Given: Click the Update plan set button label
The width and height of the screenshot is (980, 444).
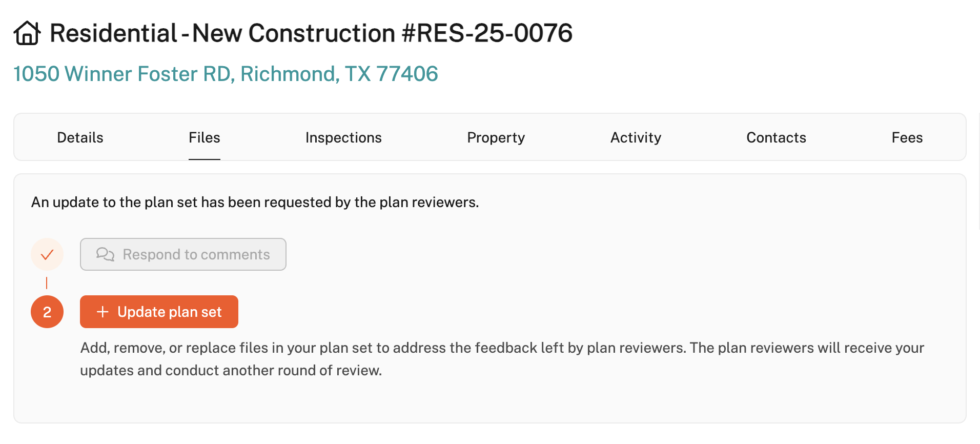Looking at the screenshot, I should (x=169, y=312).
